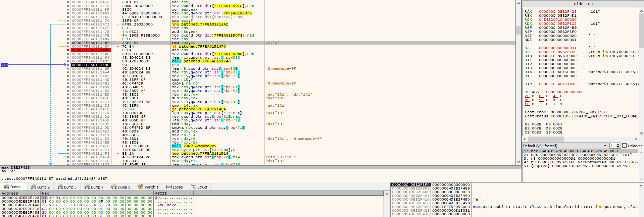
Task: Click the red breakpoint bullet at 00007FFEA015148C
Action: 68,50
